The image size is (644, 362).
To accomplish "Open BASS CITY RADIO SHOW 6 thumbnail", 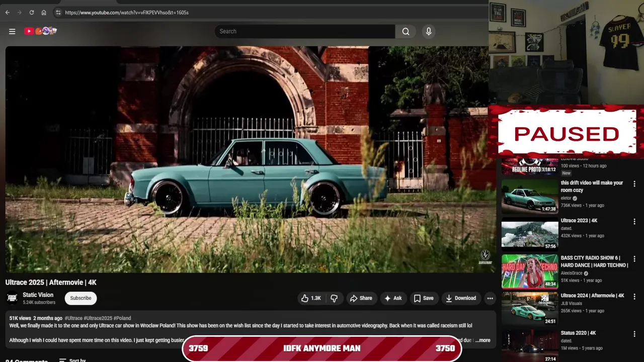I will pos(530,271).
